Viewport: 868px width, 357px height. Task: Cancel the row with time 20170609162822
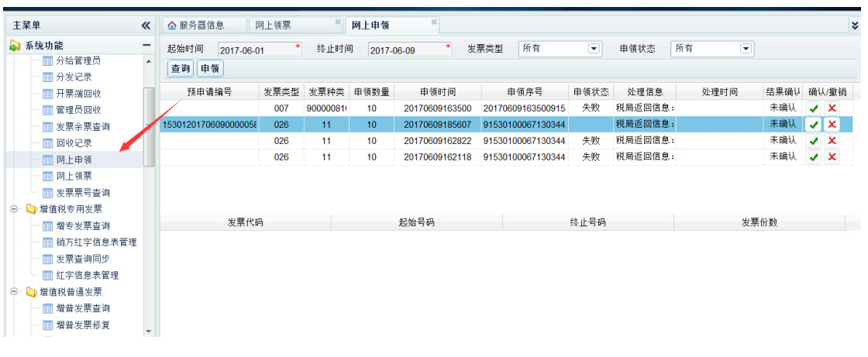832,141
